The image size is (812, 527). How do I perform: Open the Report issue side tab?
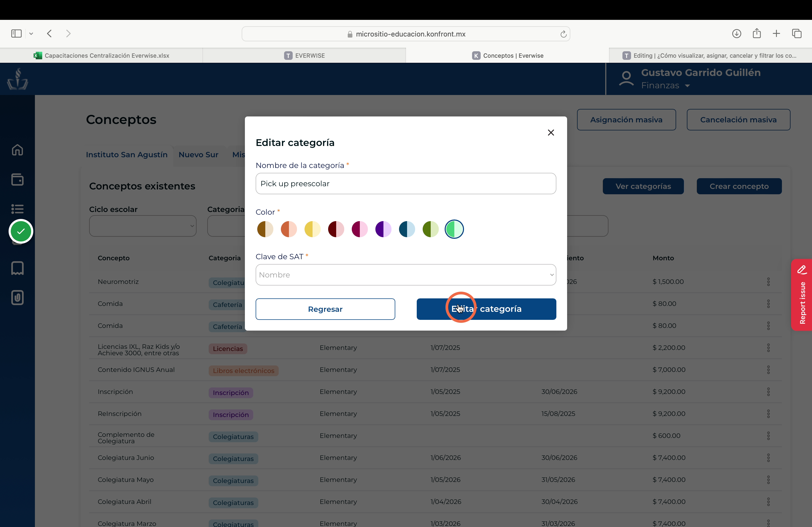[802, 295]
